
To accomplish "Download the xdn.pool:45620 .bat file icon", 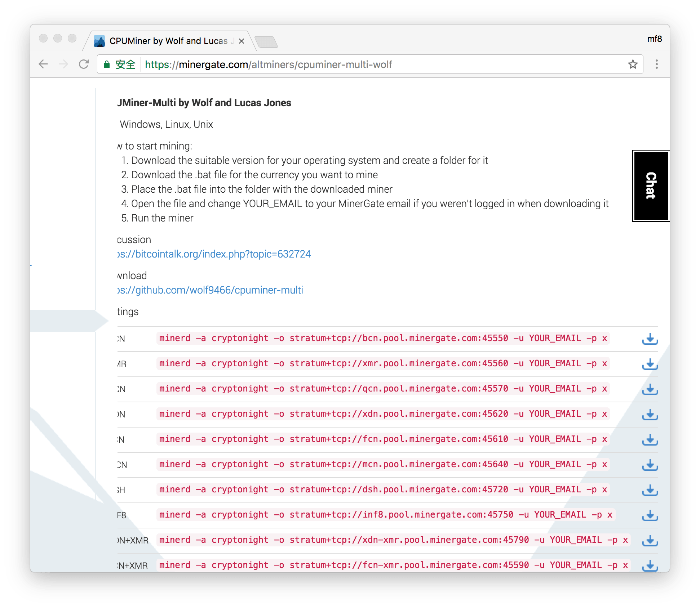I will click(x=650, y=415).
